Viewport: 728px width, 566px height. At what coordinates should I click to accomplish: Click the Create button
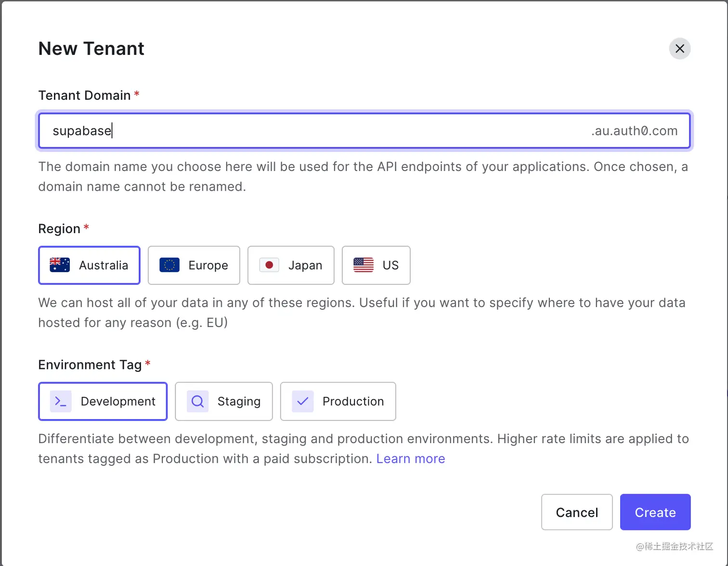pyautogui.click(x=655, y=512)
